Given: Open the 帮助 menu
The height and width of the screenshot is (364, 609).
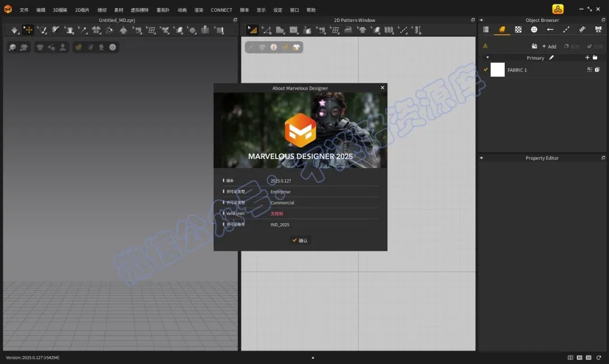Looking at the screenshot, I should click(x=311, y=10).
